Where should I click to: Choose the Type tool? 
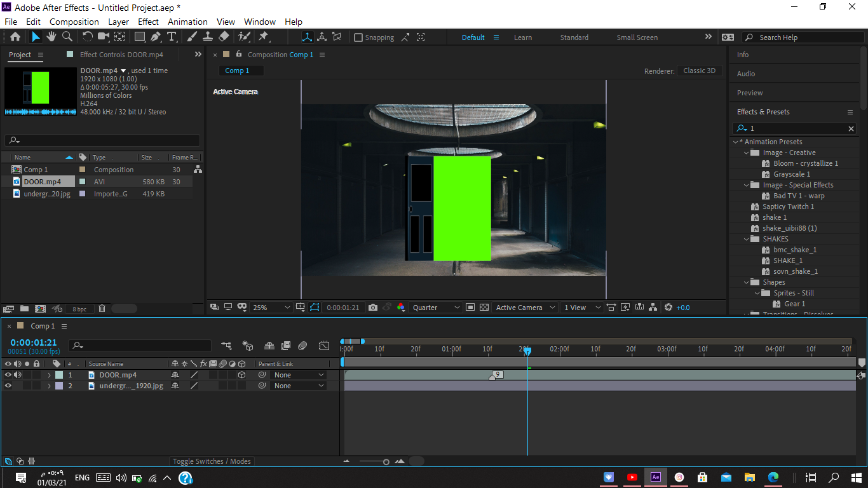(172, 37)
